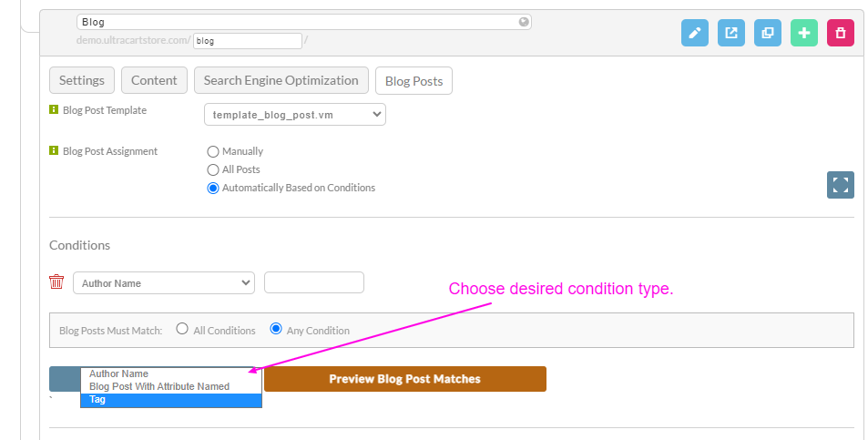Click the blue pencil edit icon

(695, 33)
